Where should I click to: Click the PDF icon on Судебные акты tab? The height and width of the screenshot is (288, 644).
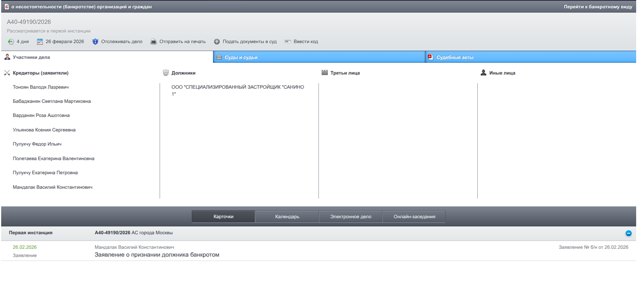pos(431,57)
